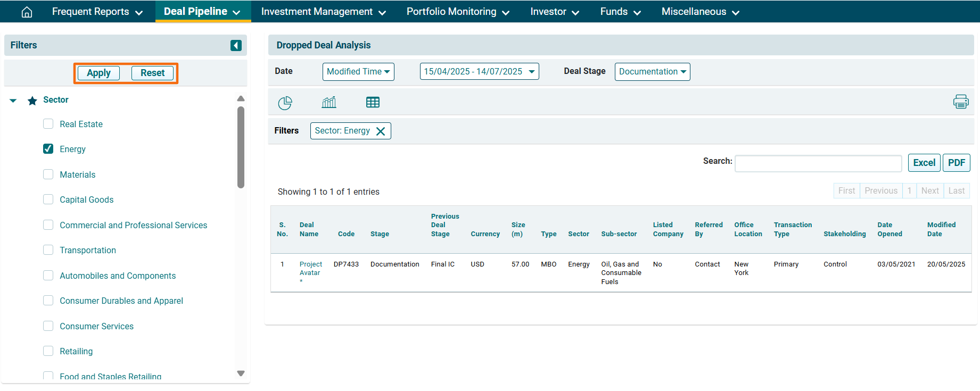The width and height of the screenshot is (980, 391).
Task: Collapse the Filters side panel
Action: coord(236,46)
